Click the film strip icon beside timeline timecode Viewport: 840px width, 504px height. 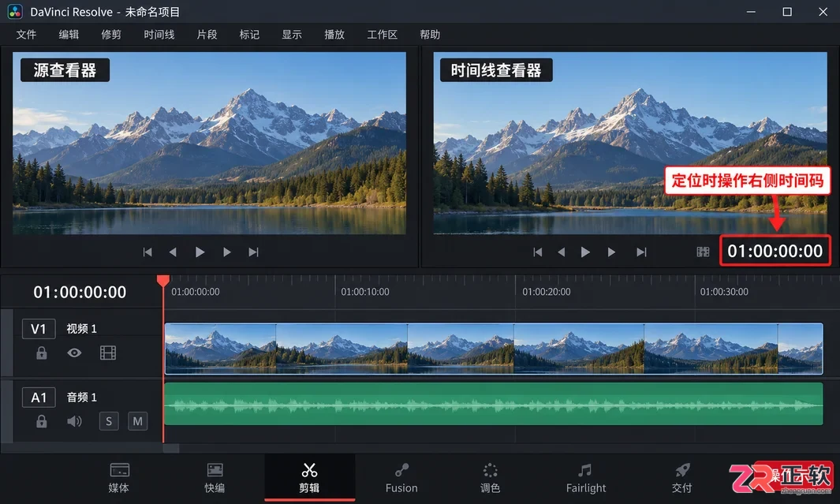pos(703,252)
